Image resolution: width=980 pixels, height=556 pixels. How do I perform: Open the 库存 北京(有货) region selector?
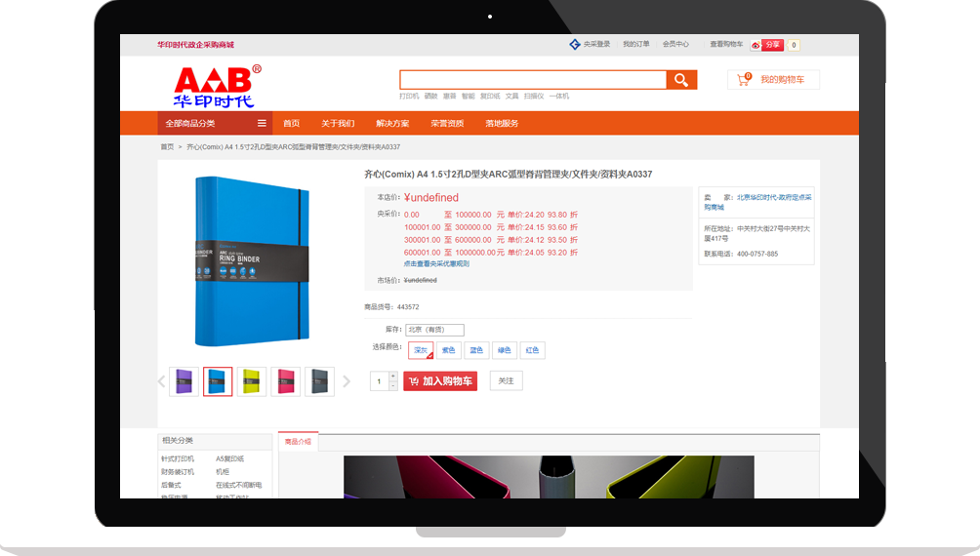click(434, 330)
